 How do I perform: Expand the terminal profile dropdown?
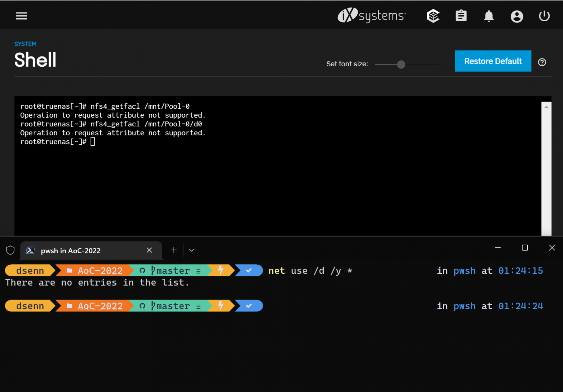point(192,250)
